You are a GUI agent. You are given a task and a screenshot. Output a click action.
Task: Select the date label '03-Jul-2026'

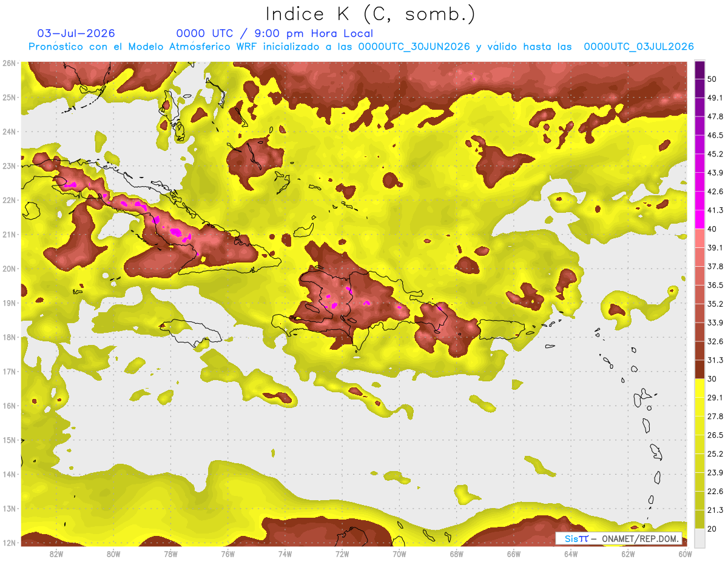pyautogui.click(x=76, y=33)
